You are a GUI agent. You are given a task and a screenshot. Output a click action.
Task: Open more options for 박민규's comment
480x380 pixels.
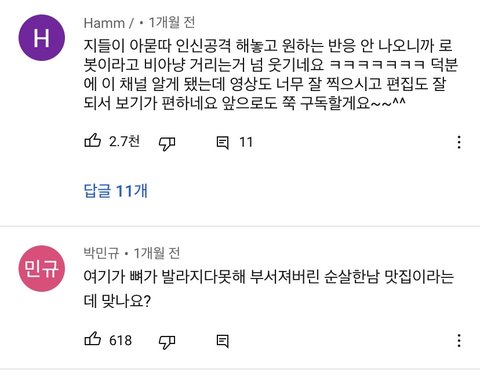[x=459, y=341]
